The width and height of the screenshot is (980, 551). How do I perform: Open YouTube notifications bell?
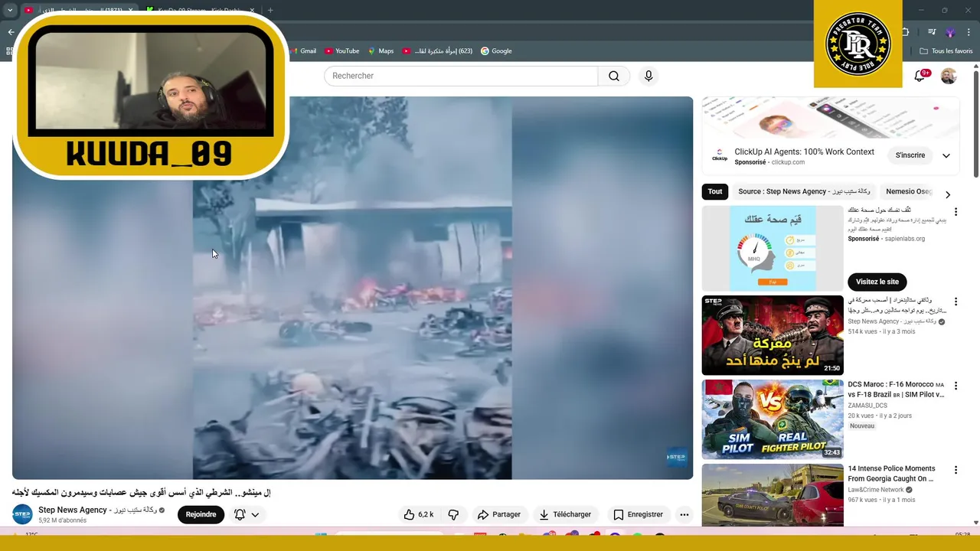coord(920,76)
